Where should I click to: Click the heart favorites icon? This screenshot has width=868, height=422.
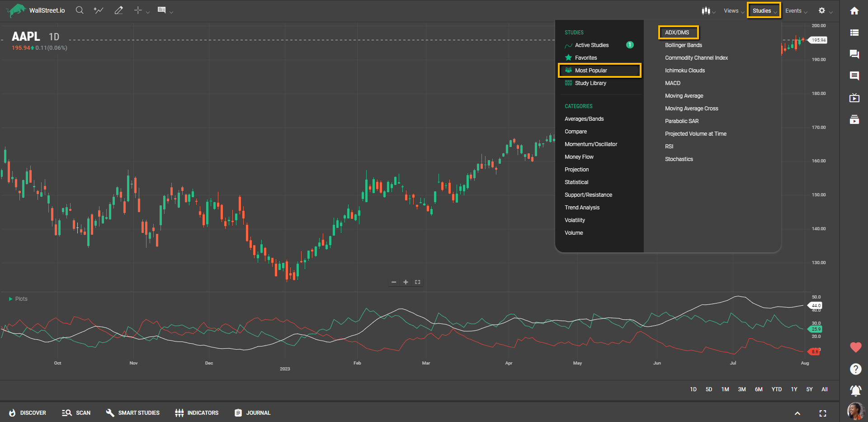click(855, 347)
